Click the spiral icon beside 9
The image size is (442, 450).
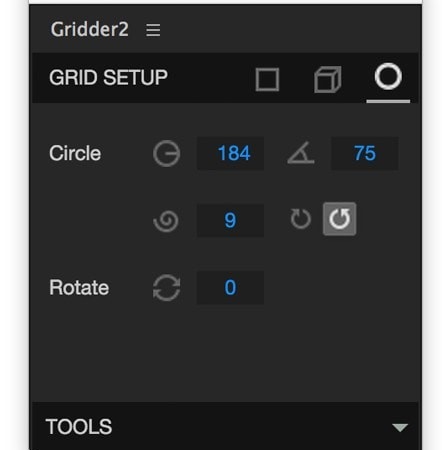tap(166, 221)
